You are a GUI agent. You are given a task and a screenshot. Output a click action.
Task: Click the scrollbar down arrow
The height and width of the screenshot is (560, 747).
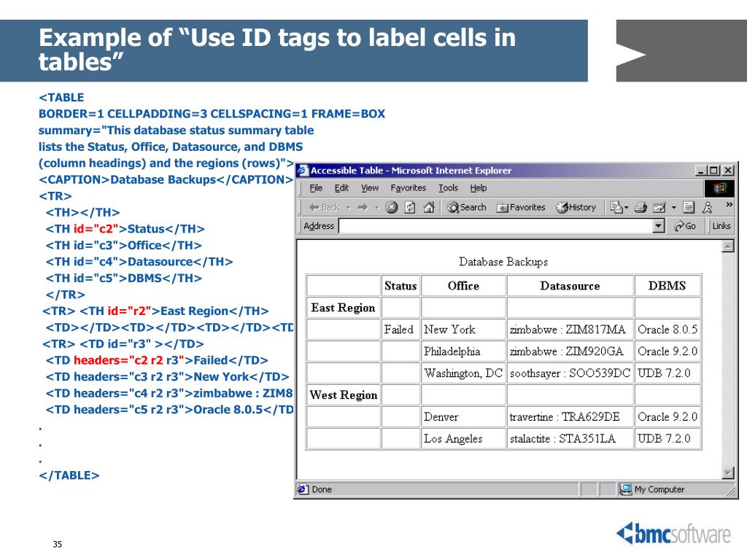coord(727,472)
